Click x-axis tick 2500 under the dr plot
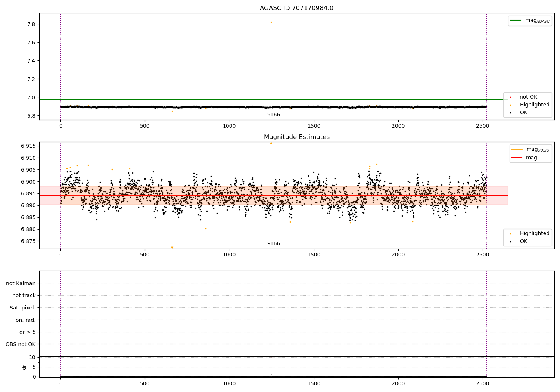560x392 pixels. pyautogui.click(x=483, y=383)
